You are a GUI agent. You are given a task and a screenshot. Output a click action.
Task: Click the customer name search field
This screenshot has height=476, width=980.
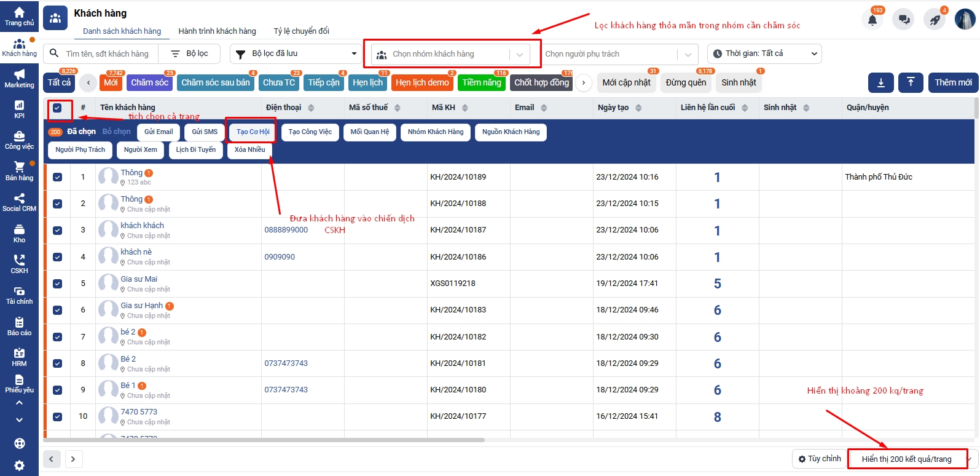click(x=107, y=54)
